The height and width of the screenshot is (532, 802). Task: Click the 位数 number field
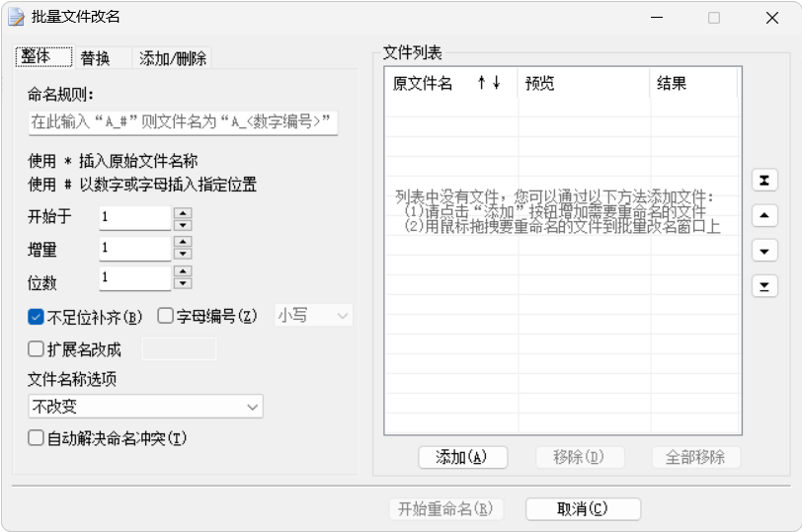tap(135, 278)
